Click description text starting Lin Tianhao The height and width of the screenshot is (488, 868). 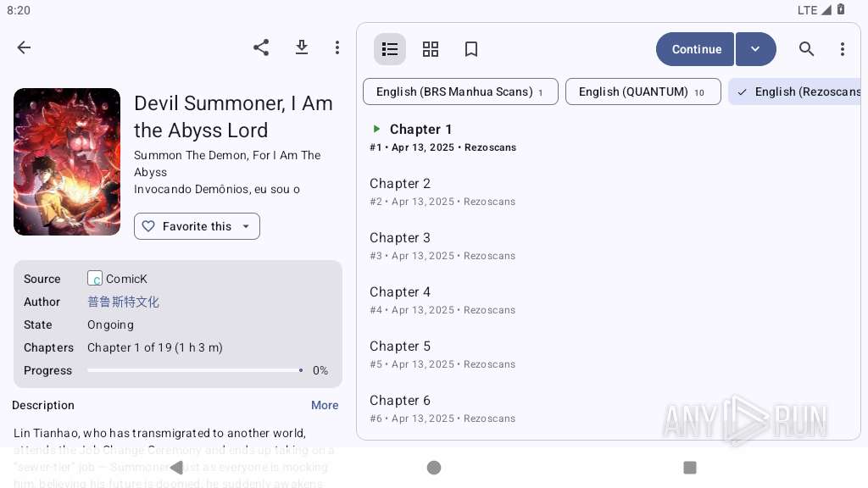click(x=175, y=458)
